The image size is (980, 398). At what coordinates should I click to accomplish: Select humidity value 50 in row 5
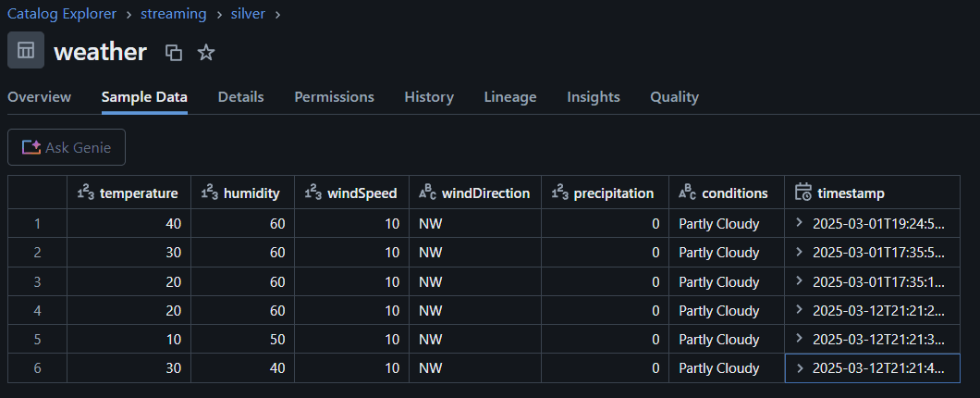click(x=242, y=339)
